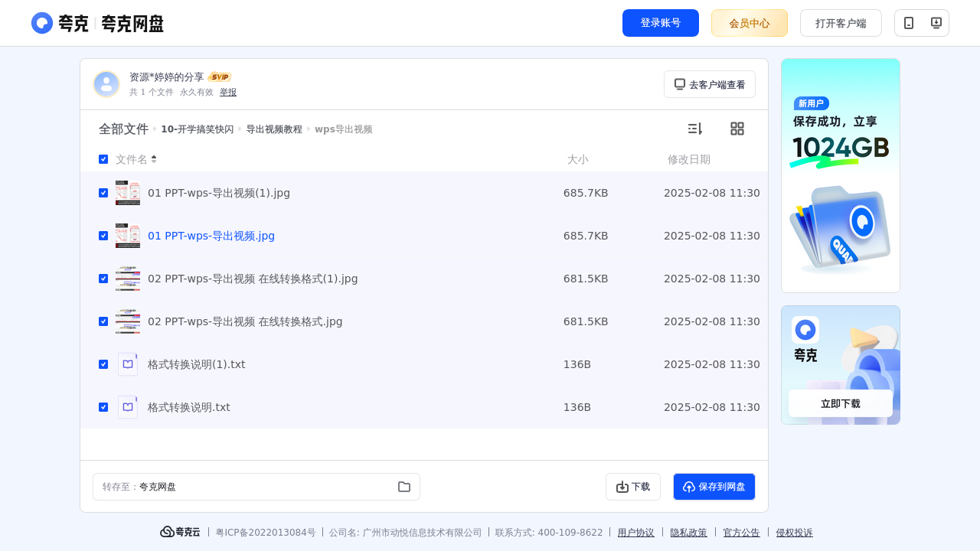Click the SVIP badge

220,77
